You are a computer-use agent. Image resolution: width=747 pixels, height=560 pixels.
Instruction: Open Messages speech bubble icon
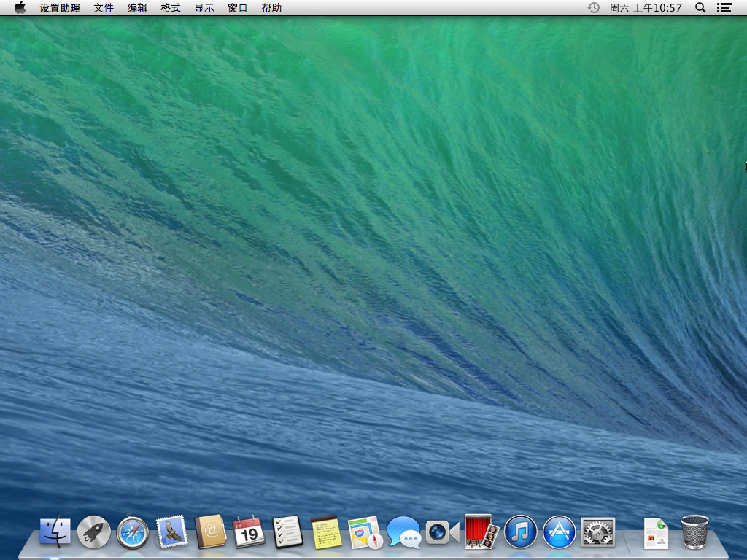pyautogui.click(x=404, y=532)
